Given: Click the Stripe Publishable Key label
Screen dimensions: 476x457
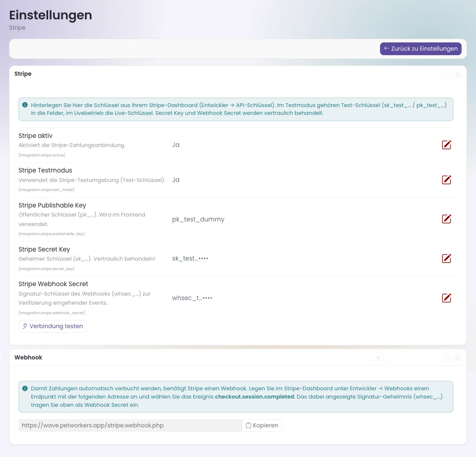Looking at the screenshot, I should 52,205.
